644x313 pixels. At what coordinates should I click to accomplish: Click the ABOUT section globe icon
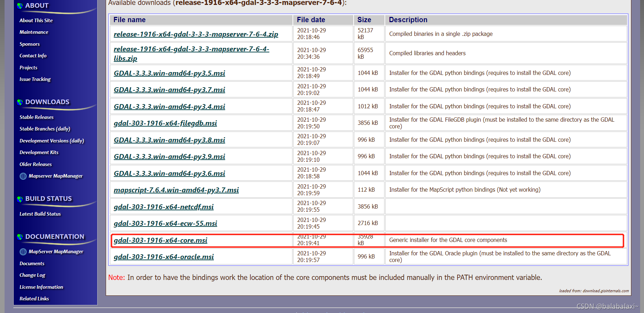(20, 6)
